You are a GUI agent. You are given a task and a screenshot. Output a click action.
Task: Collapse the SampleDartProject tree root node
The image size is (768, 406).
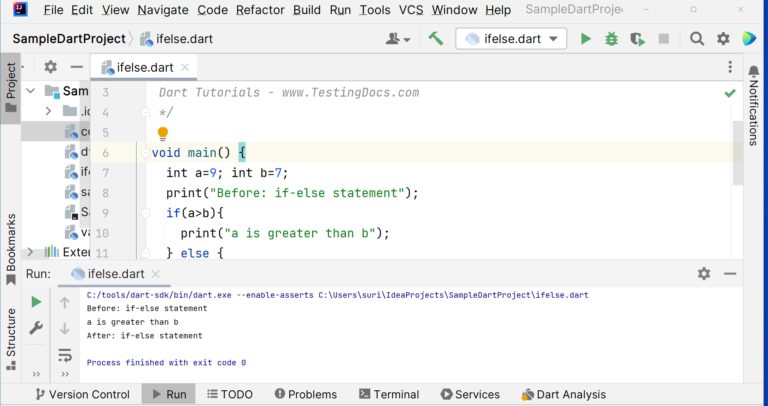[29, 90]
